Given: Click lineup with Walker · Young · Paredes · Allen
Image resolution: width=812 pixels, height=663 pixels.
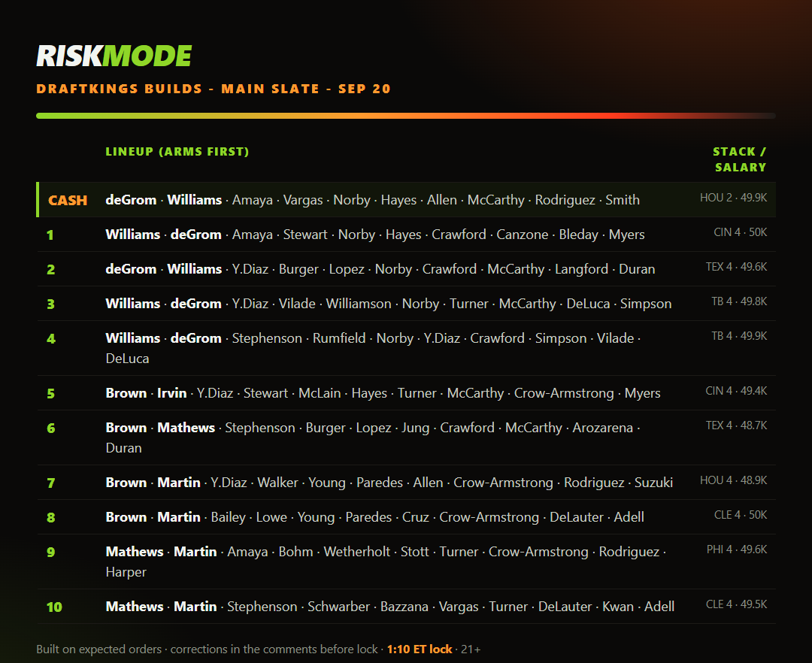Looking at the screenshot, I should pos(389,483).
